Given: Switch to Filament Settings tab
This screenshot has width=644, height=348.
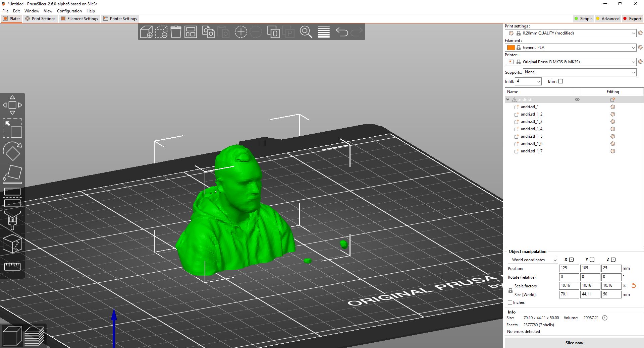Looking at the screenshot, I should pos(79,19).
